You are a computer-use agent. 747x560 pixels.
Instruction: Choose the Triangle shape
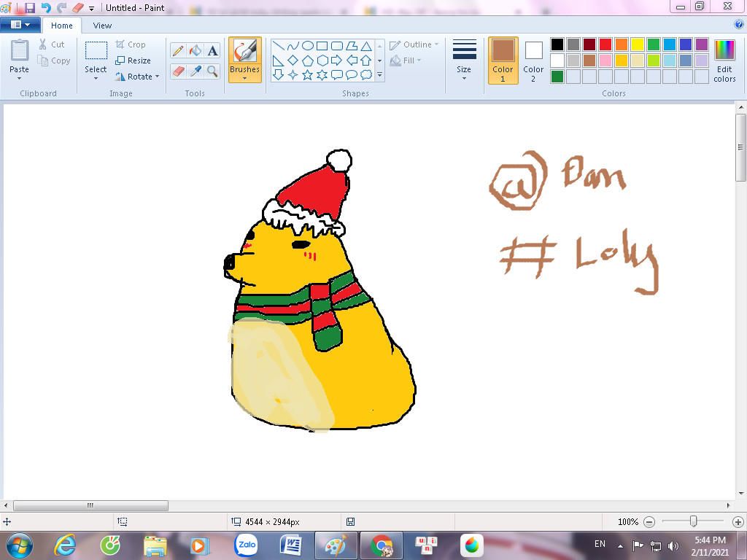(x=366, y=46)
